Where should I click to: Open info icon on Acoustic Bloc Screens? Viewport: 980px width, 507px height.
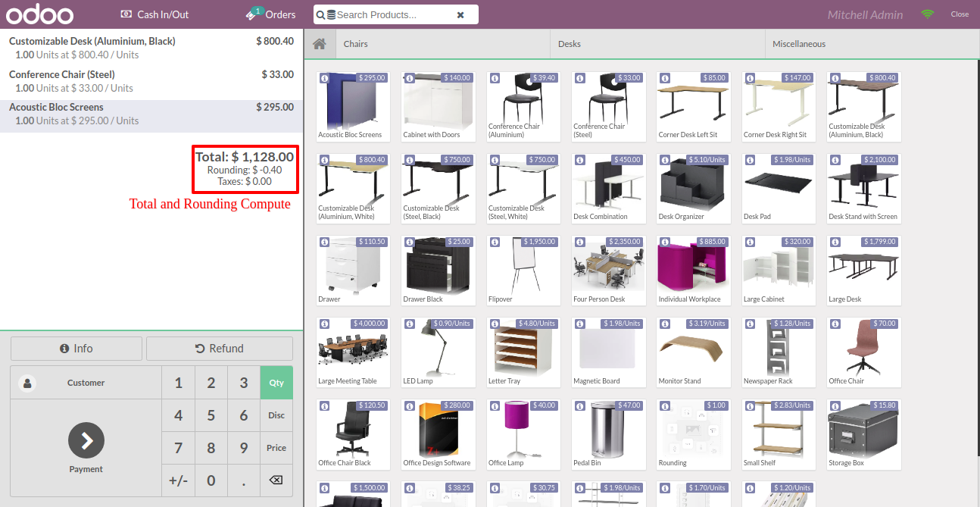324,78
